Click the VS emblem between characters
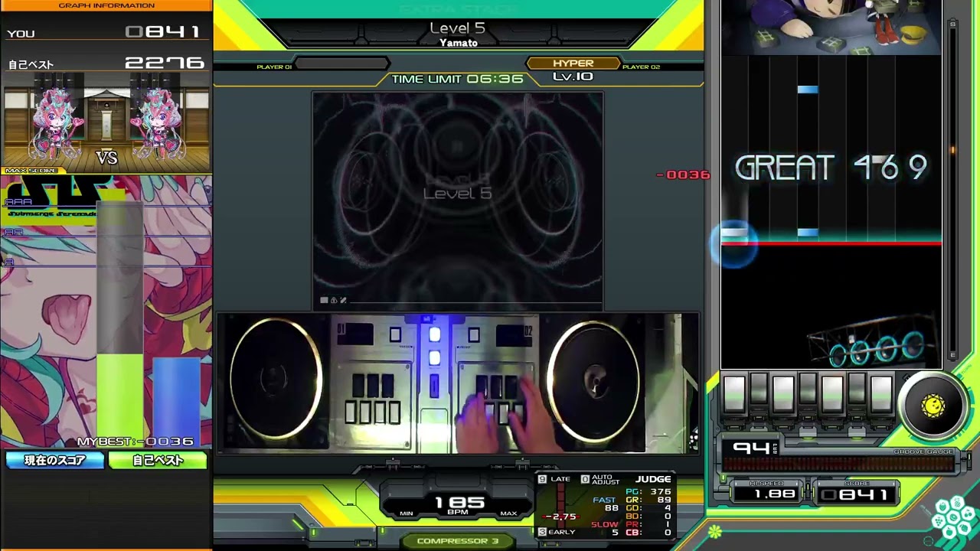 tap(106, 158)
